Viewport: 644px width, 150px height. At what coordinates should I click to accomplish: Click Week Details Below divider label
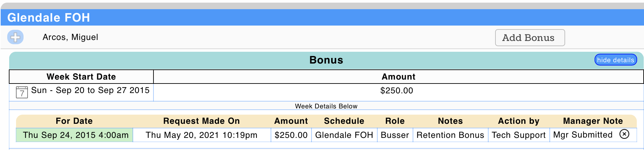(x=326, y=106)
